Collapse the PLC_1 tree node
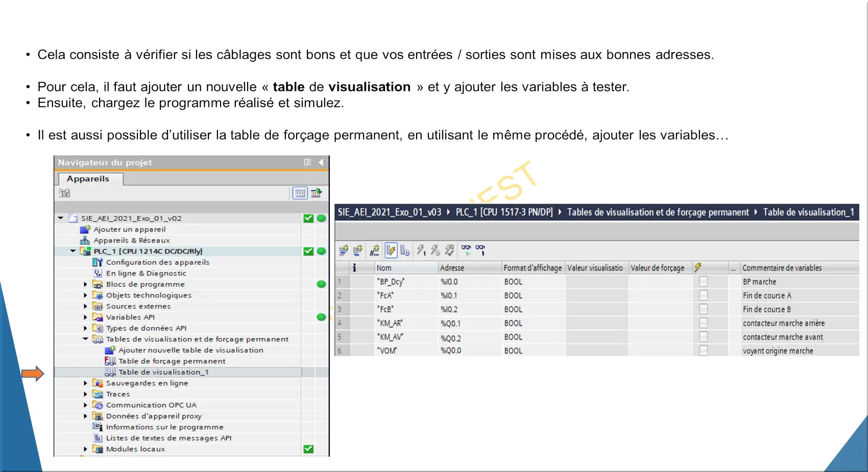This screenshot has height=472, width=868. (73, 251)
